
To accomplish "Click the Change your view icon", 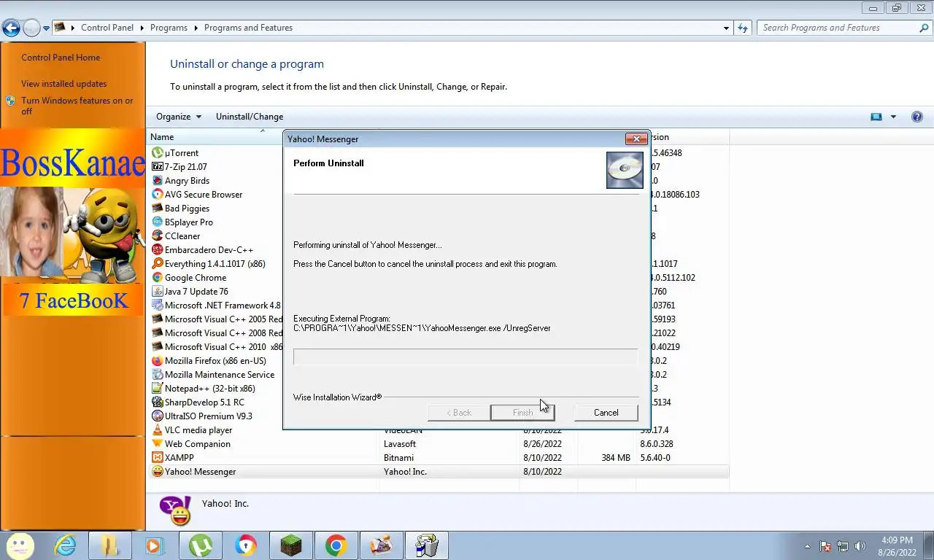I will click(x=876, y=117).
